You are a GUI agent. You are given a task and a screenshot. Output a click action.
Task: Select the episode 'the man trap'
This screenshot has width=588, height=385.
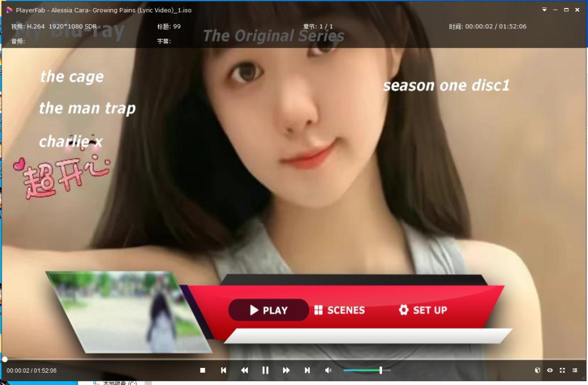(x=87, y=109)
